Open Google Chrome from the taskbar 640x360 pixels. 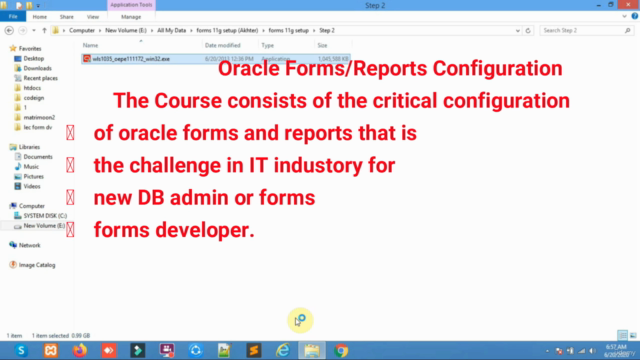341,350
